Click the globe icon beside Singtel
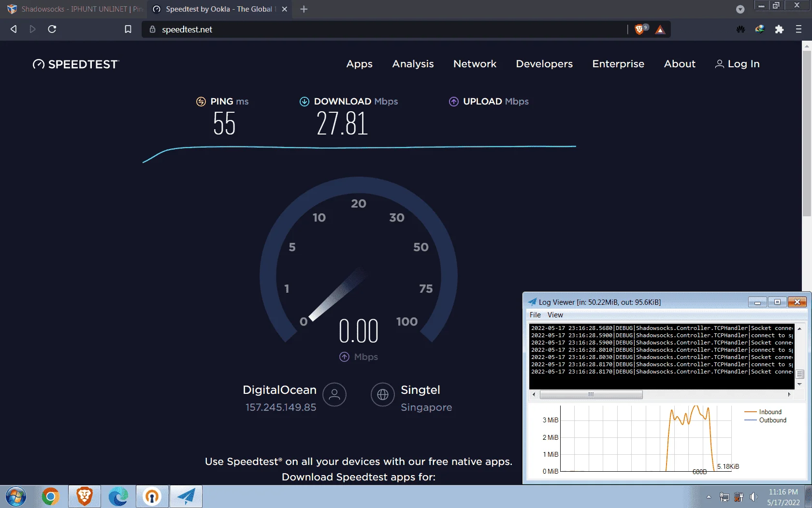Screen dimensions: 812x508 tap(383, 395)
